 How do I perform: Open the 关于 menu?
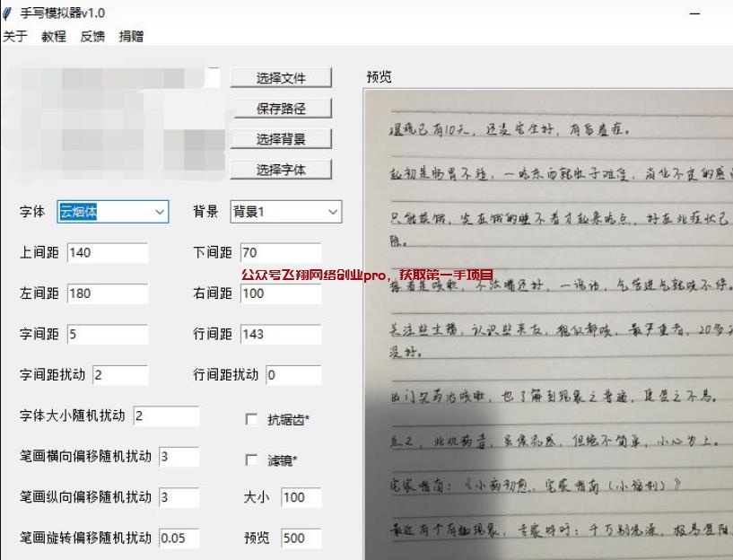(15, 37)
